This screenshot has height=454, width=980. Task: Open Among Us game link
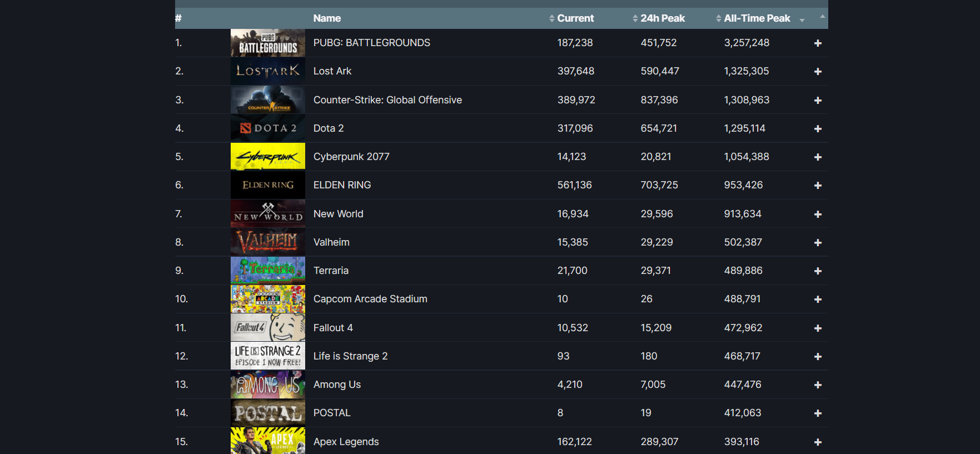[337, 385]
